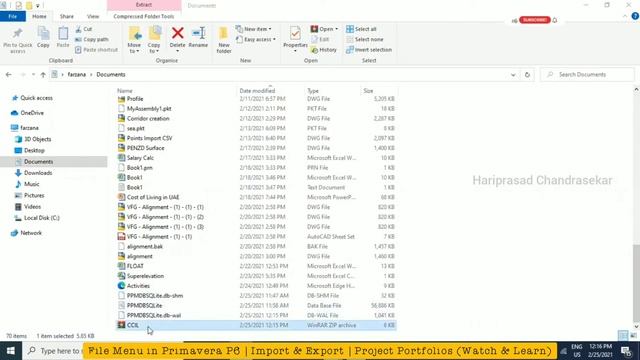Click farzana in the address path
Viewport: 640px width, 360px height.
pos(77,75)
